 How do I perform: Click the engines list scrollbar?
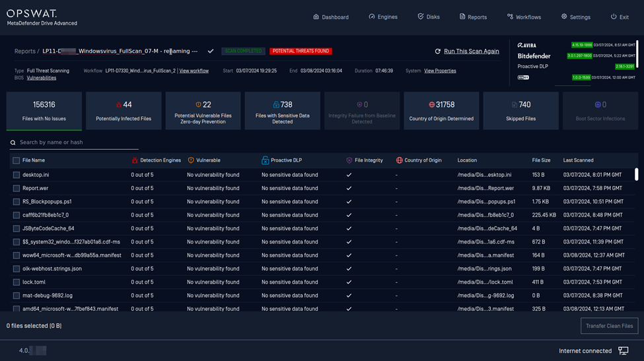pyautogui.click(x=637, y=53)
